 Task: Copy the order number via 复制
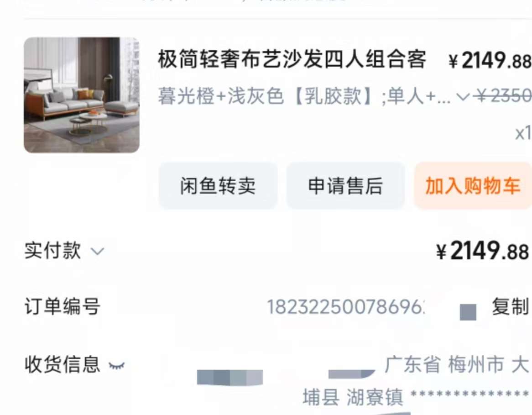click(x=511, y=307)
